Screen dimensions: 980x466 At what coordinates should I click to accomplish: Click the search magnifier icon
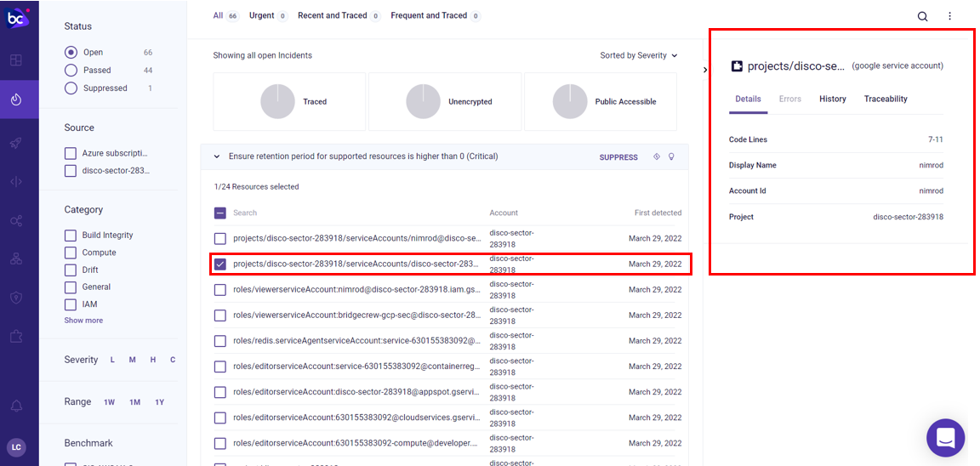922,16
